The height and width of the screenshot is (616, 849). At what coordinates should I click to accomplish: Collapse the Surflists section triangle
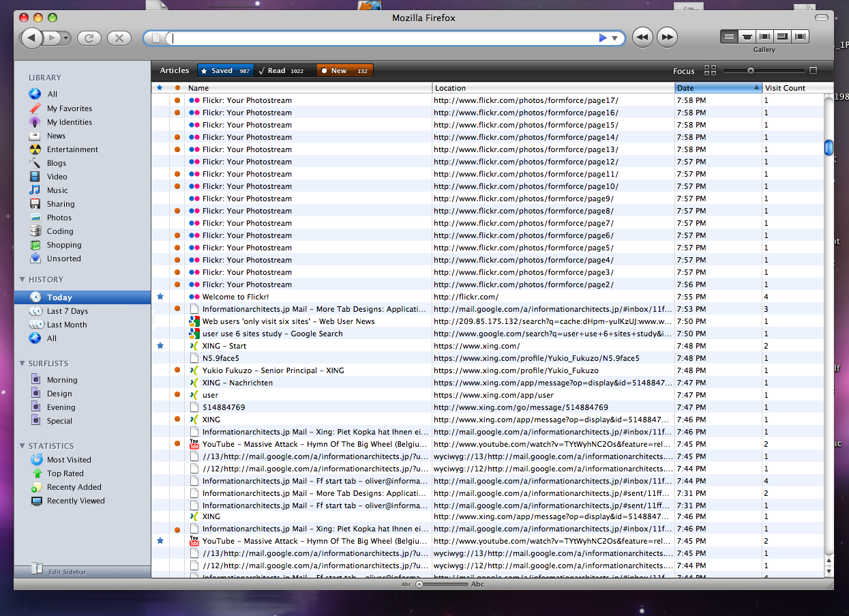click(x=22, y=363)
